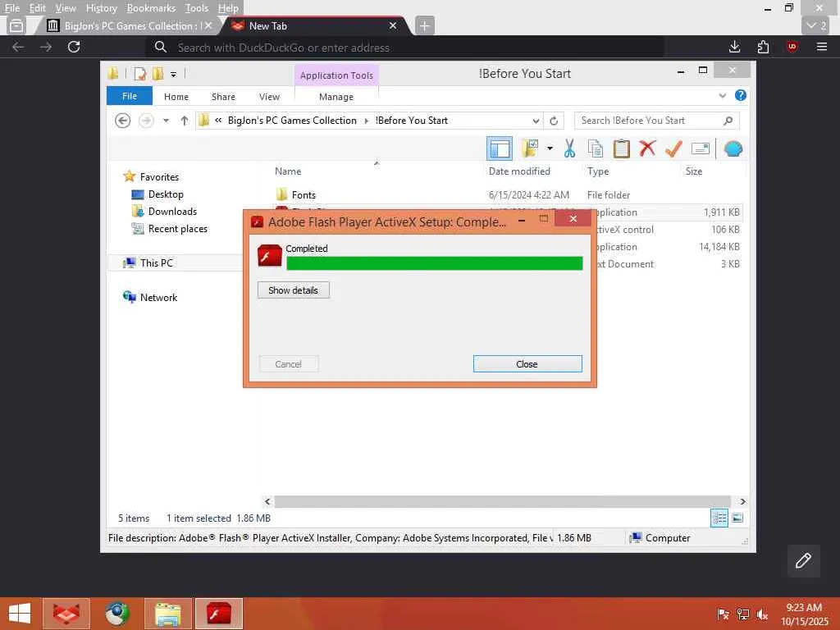Switch to Details view icon in status bar
The height and width of the screenshot is (630, 840).
point(719,518)
